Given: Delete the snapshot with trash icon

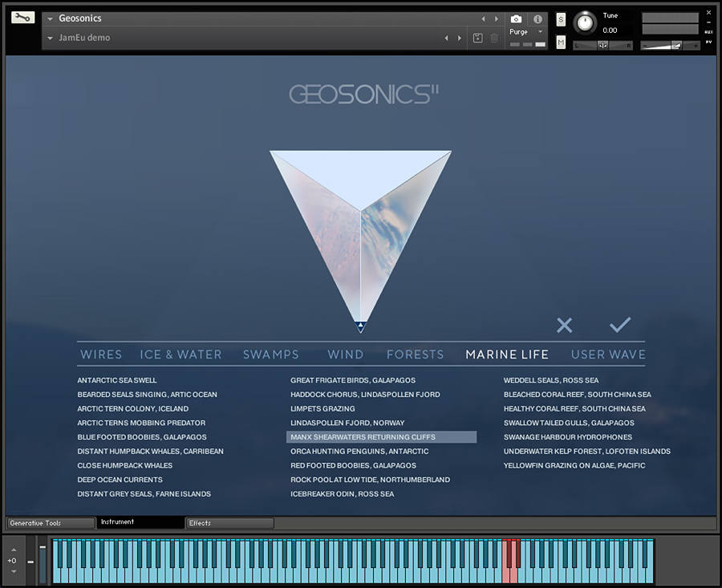Looking at the screenshot, I should pos(494,39).
